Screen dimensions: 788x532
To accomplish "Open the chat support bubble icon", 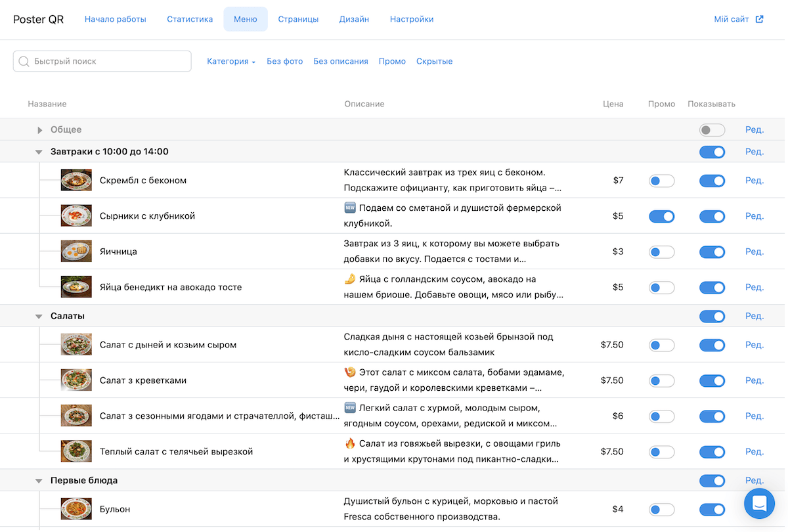I will [x=759, y=504].
